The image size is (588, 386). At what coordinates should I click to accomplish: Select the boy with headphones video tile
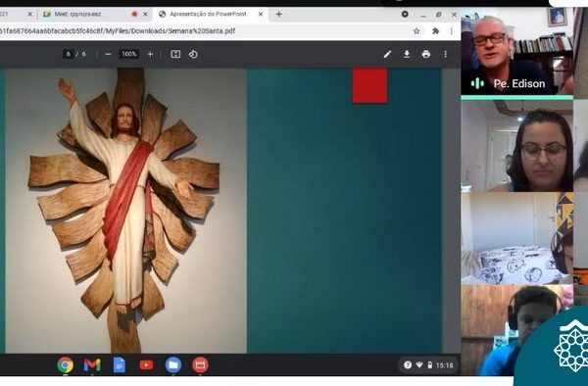pos(516,330)
